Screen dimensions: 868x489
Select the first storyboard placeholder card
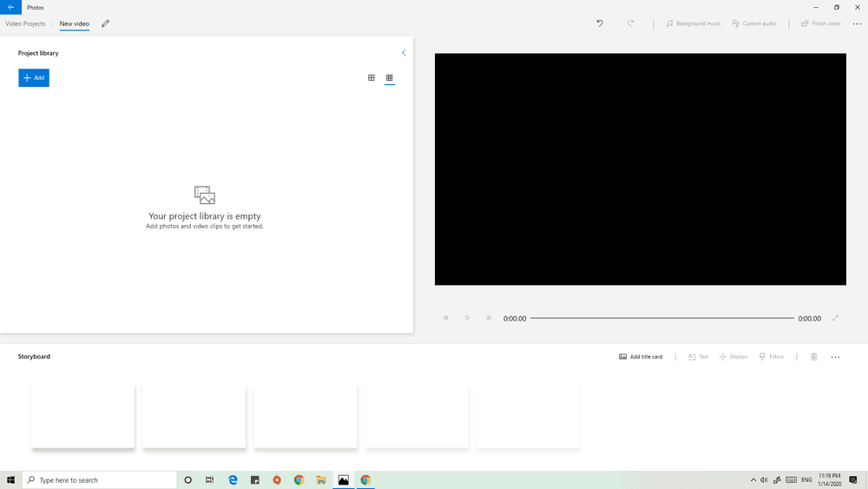[82, 416]
